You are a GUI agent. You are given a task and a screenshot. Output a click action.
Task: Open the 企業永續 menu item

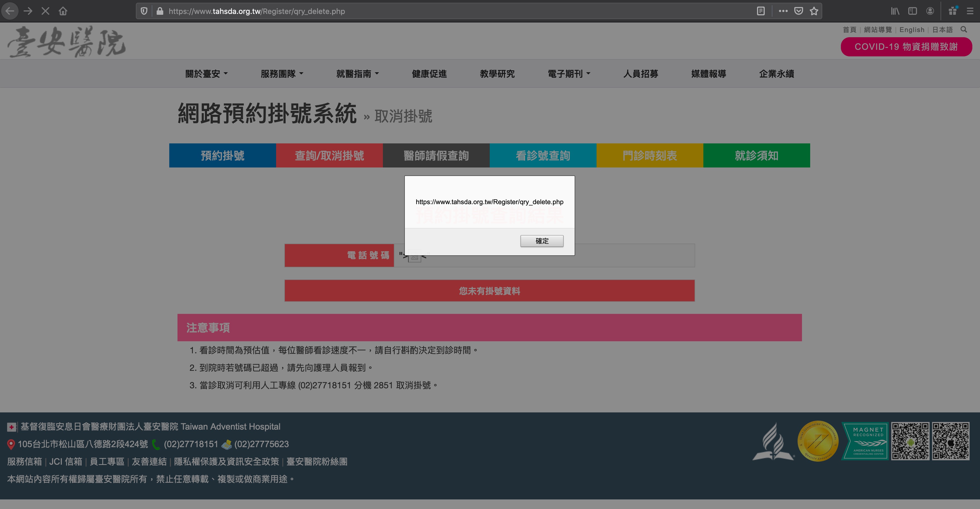pos(776,74)
